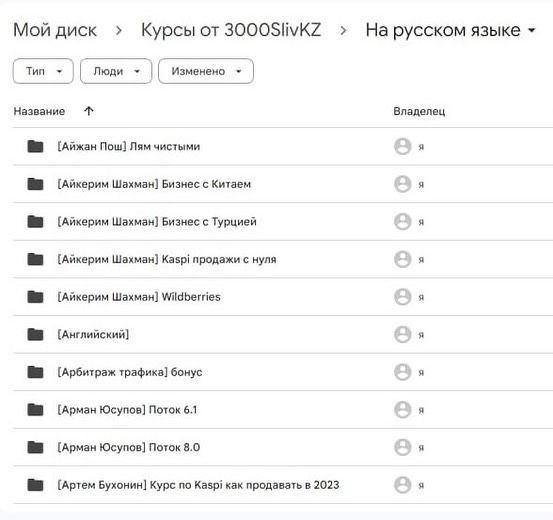The image size is (553, 520).
Task: Reverse sort with the arrow beside Название
Action: click(89, 111)
